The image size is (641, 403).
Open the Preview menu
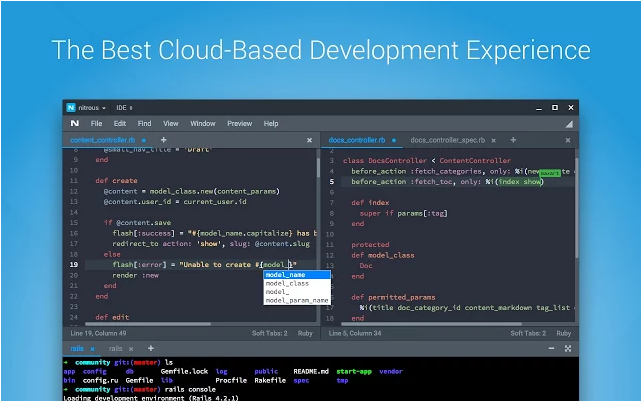point(240,123)
